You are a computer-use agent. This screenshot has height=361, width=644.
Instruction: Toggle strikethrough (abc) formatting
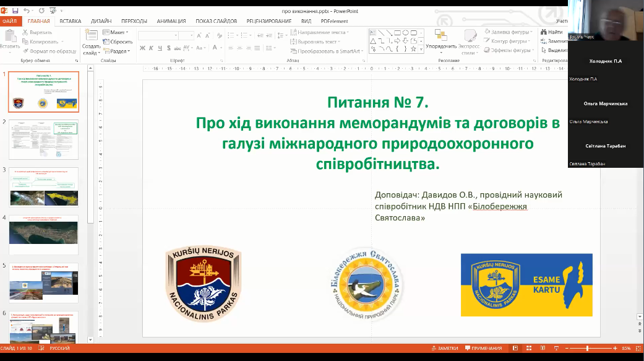pyautogui.click(x=178, y=48)
